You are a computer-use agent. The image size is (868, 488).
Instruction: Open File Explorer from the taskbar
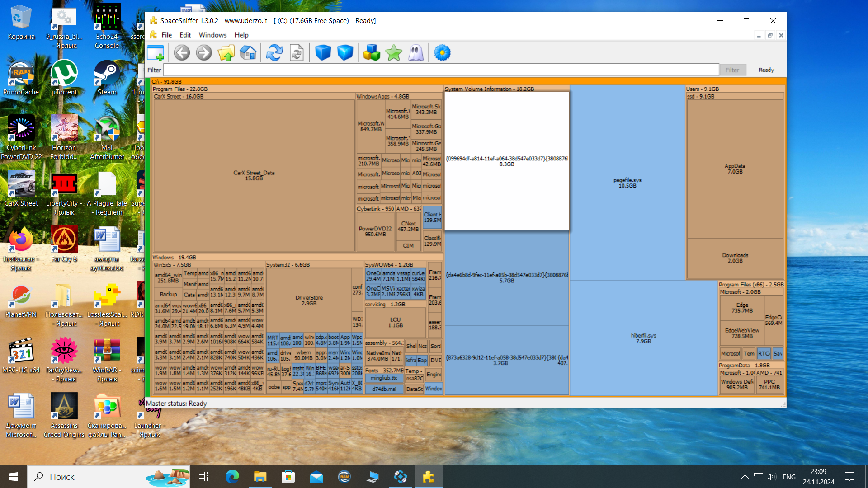coord(260,477)
